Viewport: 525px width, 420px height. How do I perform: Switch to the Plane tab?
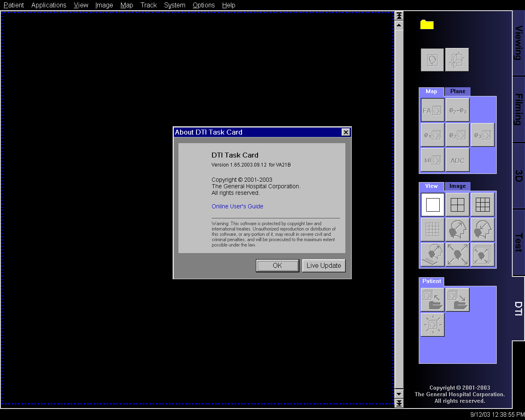click(458, 91)
